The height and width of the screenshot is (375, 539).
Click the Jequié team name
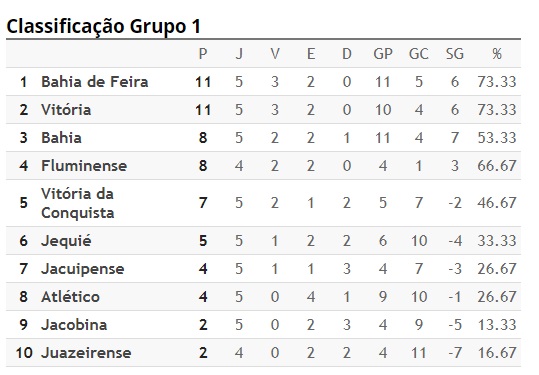[66, 241]
